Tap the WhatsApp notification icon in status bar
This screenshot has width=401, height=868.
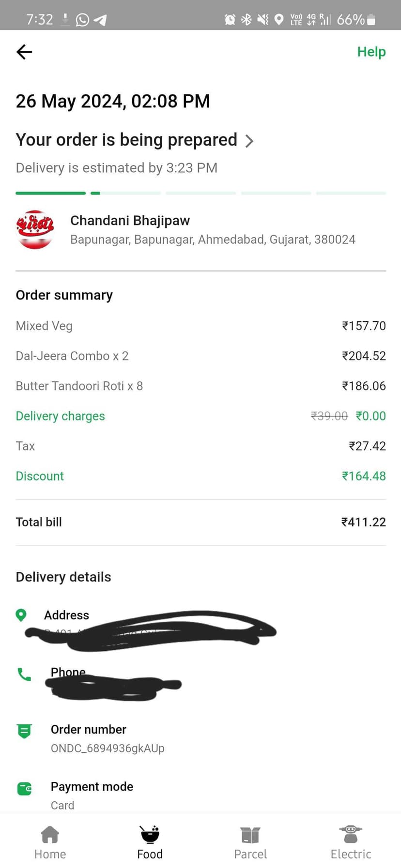pyautogui.click(x=83, y=20)
